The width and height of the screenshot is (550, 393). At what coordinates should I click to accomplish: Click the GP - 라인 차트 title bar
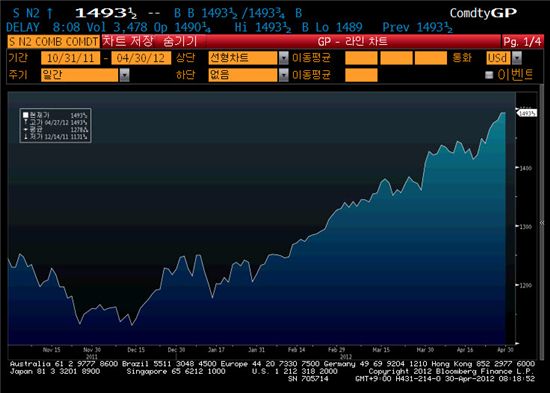tap(353, 42)
